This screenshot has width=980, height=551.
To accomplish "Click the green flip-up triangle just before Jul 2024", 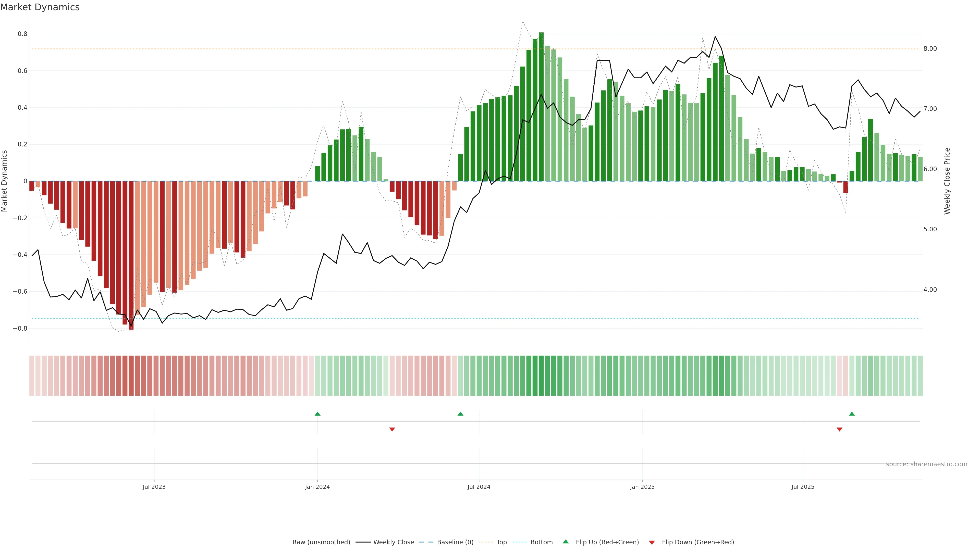I will (x=460, y=414).
